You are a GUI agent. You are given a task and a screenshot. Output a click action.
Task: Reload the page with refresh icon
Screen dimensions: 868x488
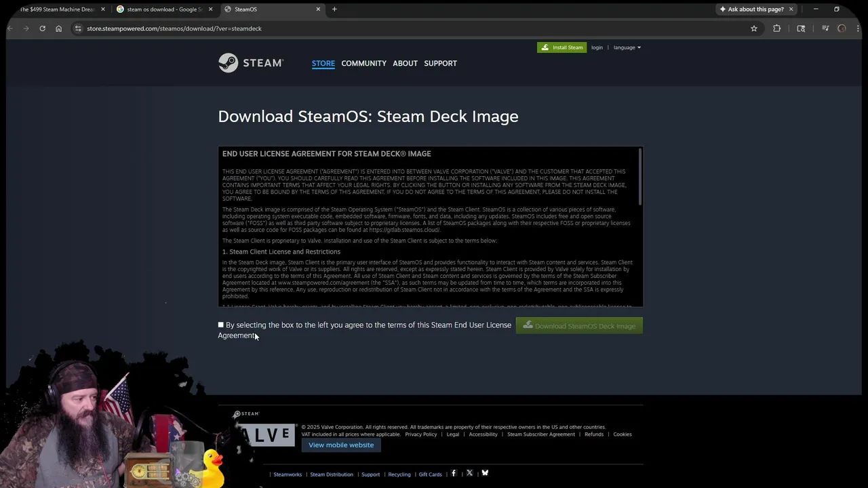(42, 28)
